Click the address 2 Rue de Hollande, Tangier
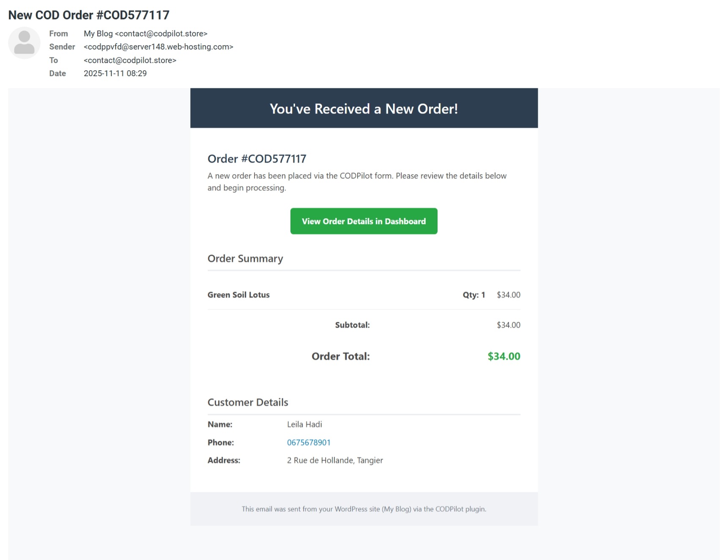 [335, 460]
